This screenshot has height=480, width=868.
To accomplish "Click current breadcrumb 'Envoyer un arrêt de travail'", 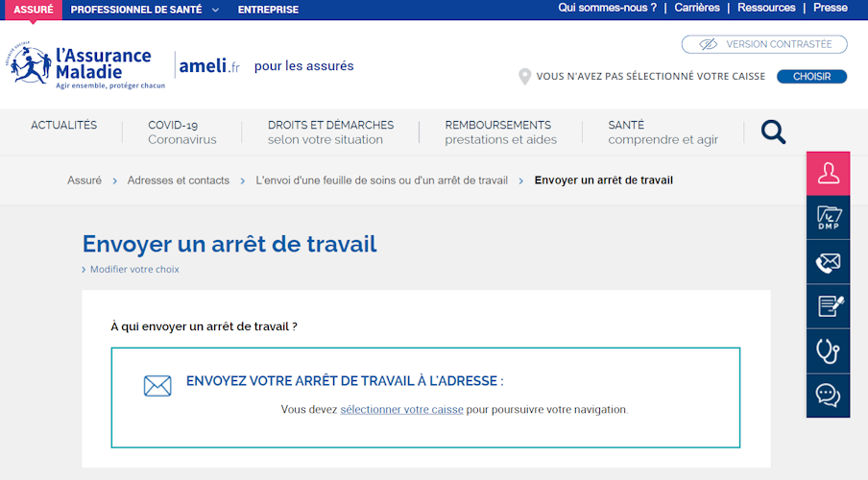I will tap(603, 180).
